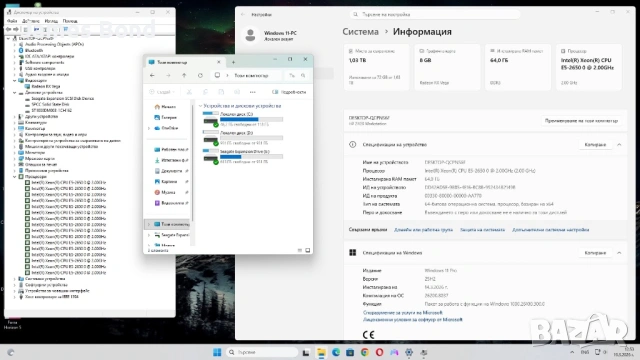Image resolution: width=640 pixels, height=360 pixels.
Task: Open the Създай dropdown in Explorer
Action: (x=162, y=92)
